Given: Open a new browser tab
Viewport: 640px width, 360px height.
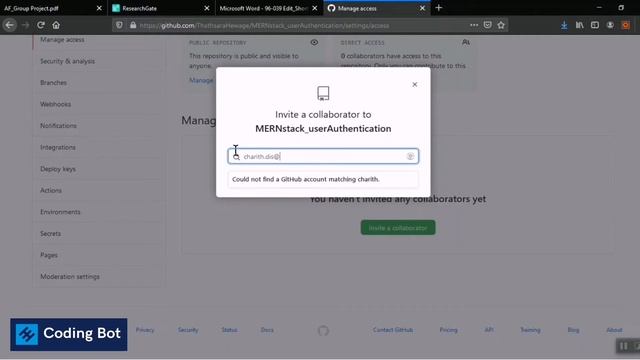Looking at the screenshot, I should [439, 8].
